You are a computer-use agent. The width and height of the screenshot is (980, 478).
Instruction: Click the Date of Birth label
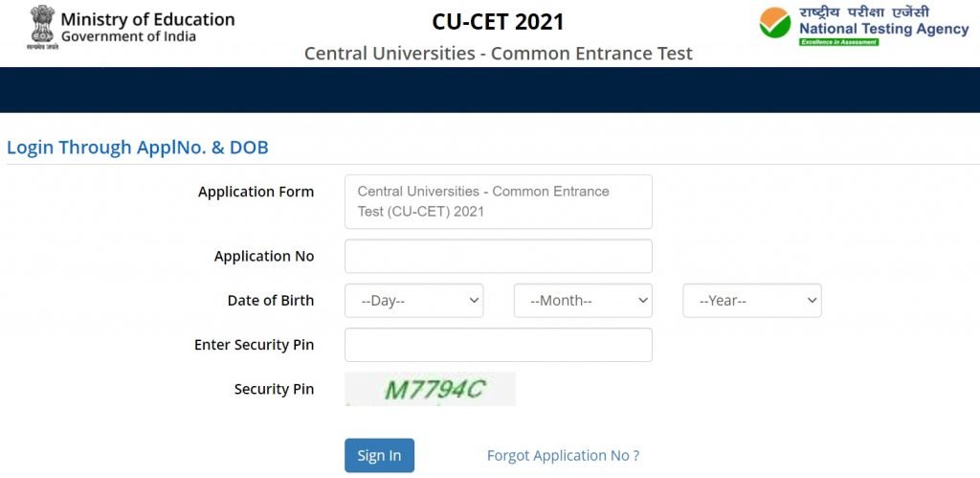(x=270, y=301)
